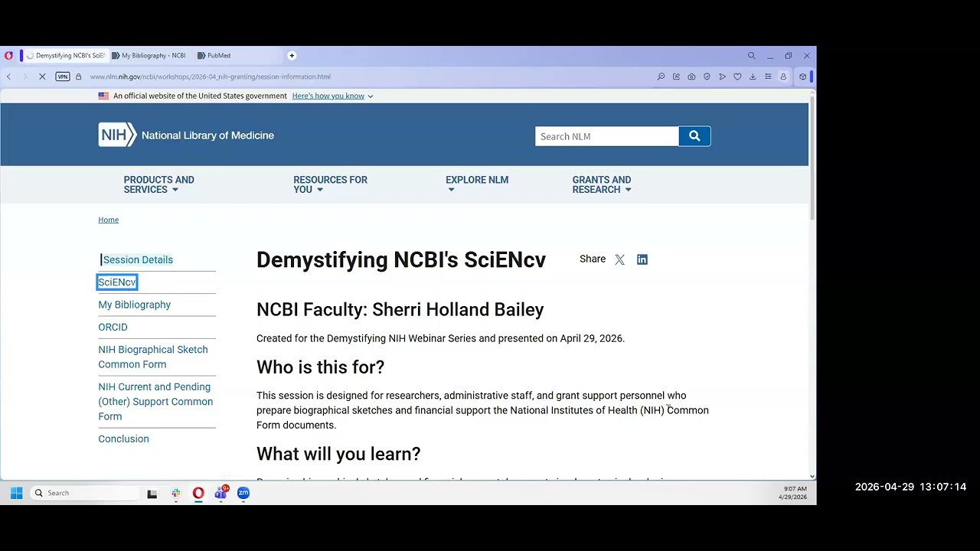Click the 'What will you learn?' heading
This screenshot has height=551, width=980.
click(338, 454)
